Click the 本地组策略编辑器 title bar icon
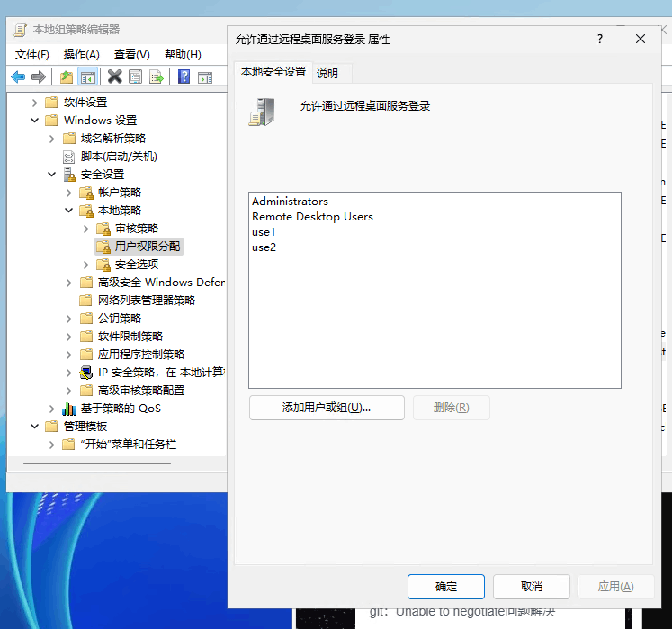 pyautogui.click(x=20, y=30)
